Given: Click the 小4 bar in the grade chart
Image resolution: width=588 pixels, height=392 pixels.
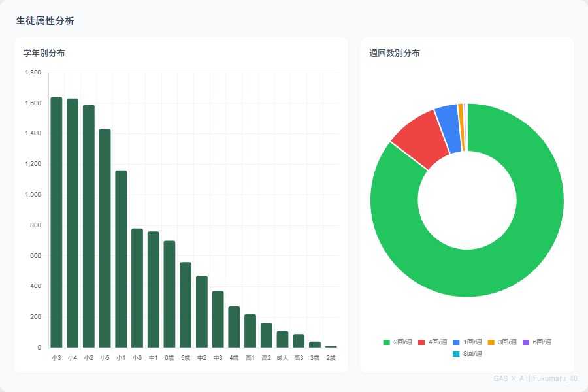Looking at the screenshot, I should click(x=73, y=223).
